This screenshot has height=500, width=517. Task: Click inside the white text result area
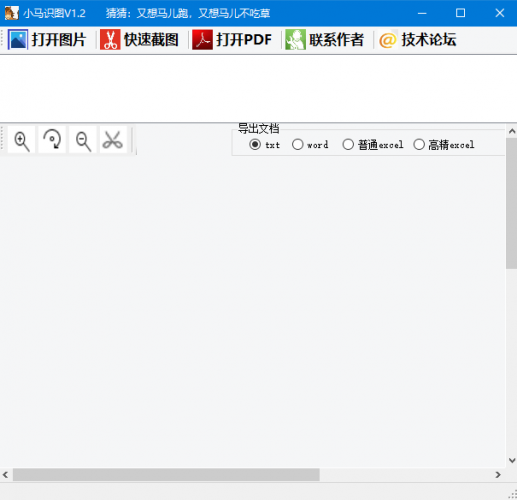[x=258, y=89]
